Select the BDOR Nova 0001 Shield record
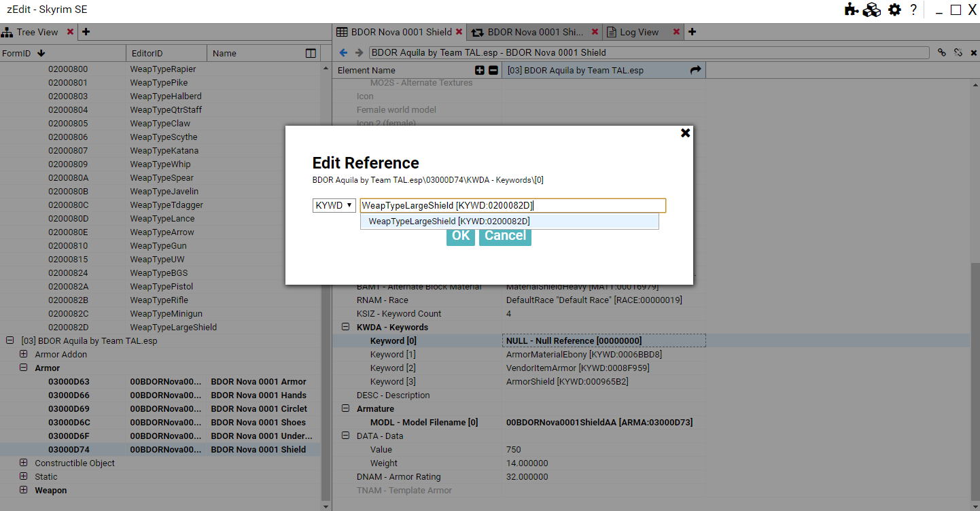Viewport: 980px width, 511px height. click(160, 449)
